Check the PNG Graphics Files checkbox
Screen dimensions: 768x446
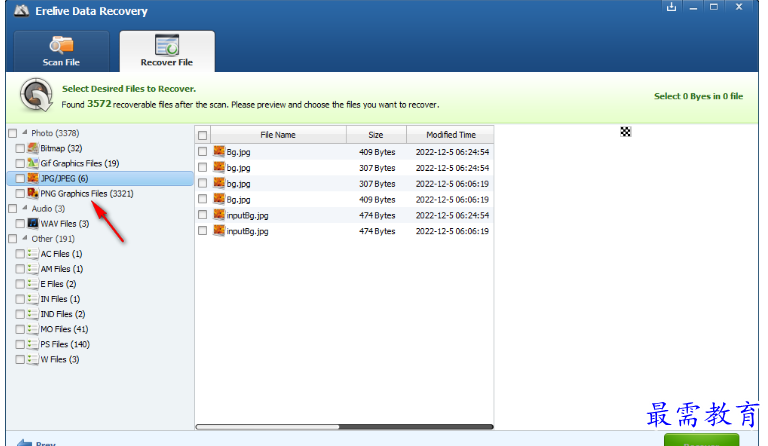point(20,194)
